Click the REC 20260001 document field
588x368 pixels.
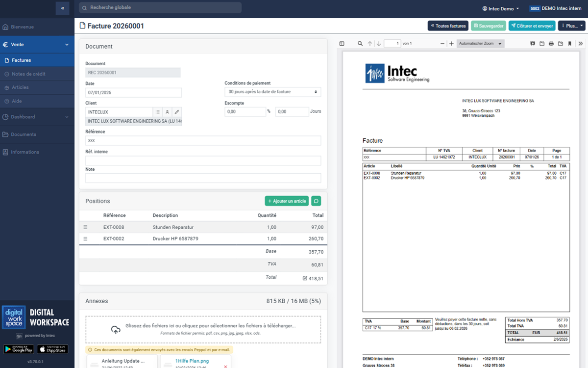(x=133, y=73)
